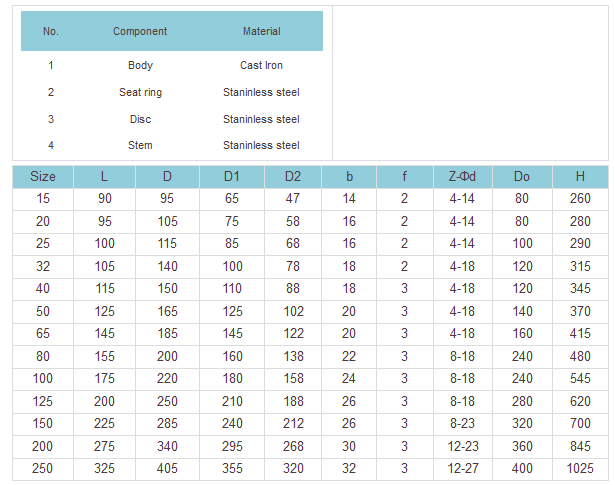Click the L column header

click(x=105, y=177)
